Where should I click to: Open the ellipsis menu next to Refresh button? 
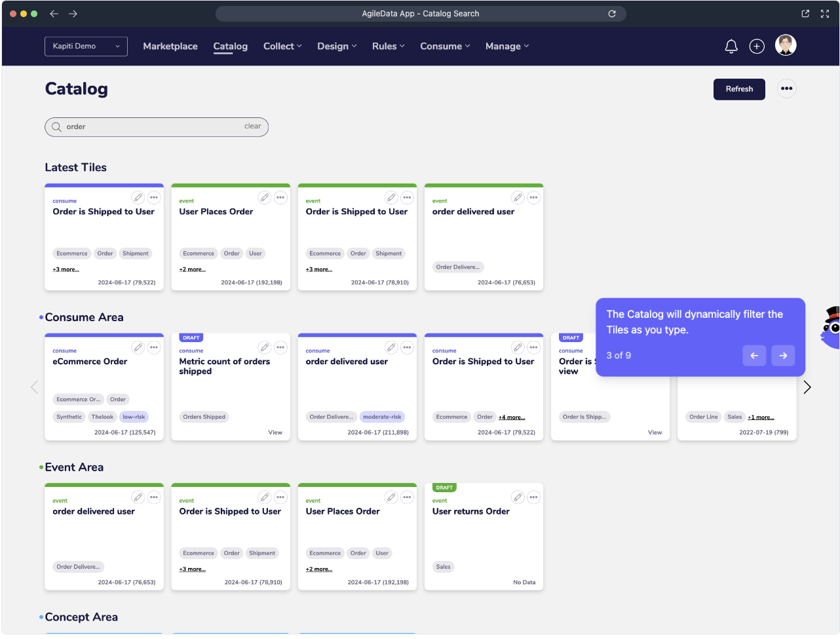pyautogui.click(x=786, y=88)
